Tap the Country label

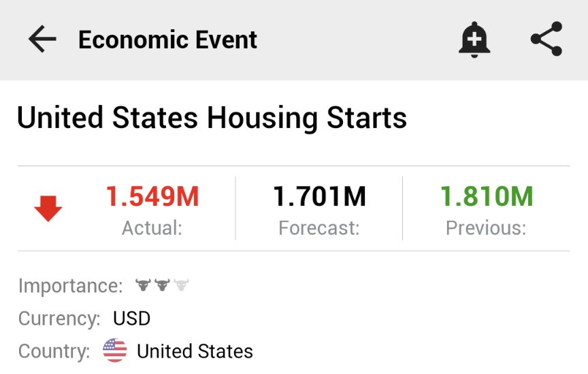54,352
